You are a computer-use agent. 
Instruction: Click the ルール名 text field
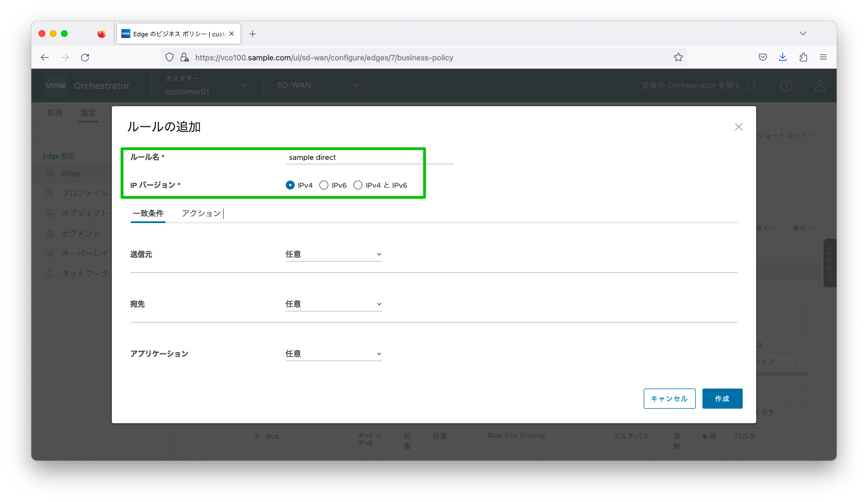point(369,158)
